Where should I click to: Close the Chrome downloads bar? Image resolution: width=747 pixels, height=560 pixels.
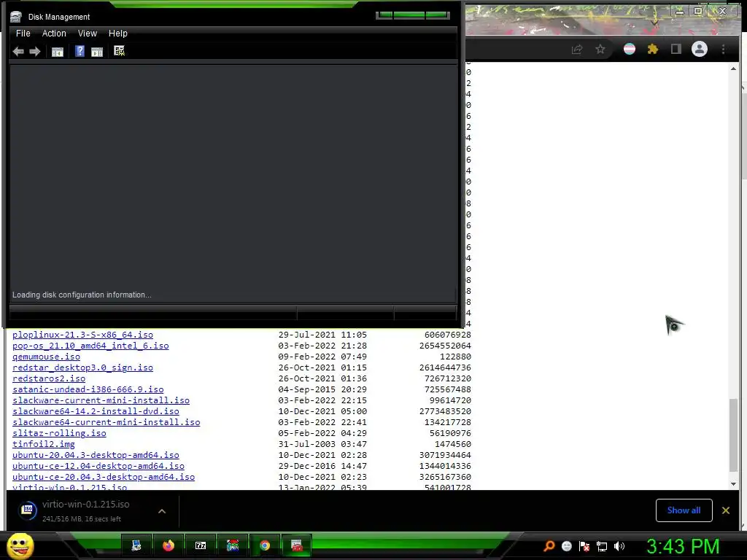coord(726,510)
